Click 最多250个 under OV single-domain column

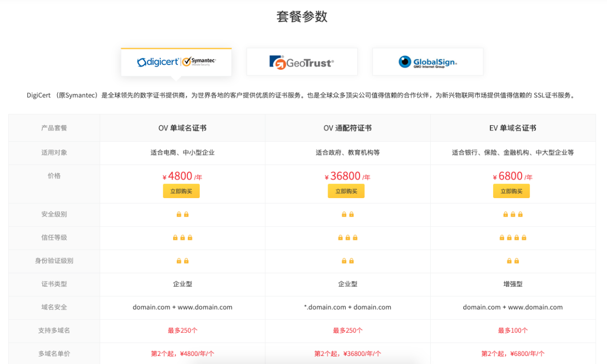tap(183, 330)
